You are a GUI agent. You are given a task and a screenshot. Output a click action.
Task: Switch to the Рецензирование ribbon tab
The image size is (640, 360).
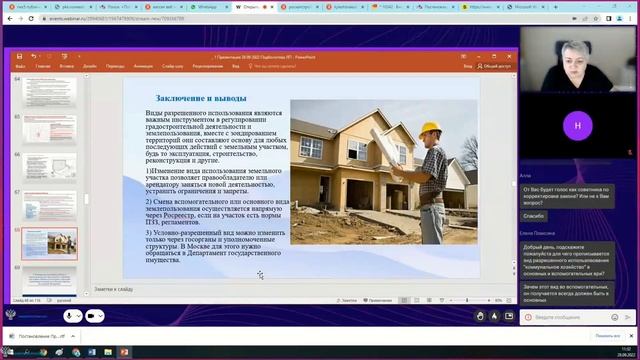[x=208, y=66]
